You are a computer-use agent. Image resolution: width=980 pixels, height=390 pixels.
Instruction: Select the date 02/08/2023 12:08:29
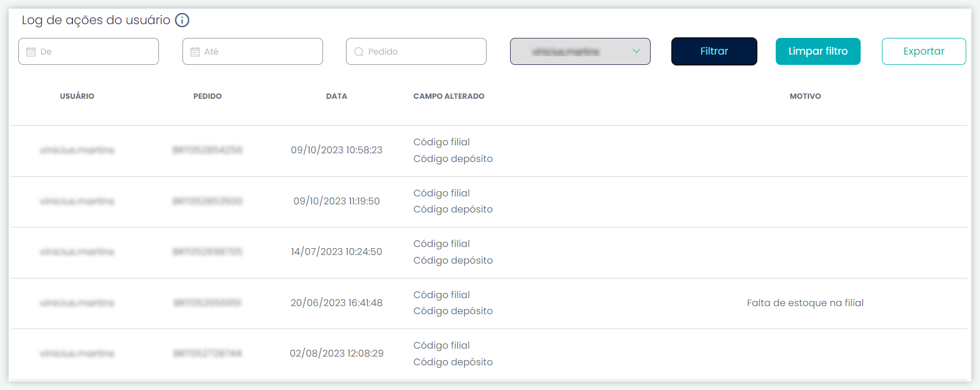[337, 353]
